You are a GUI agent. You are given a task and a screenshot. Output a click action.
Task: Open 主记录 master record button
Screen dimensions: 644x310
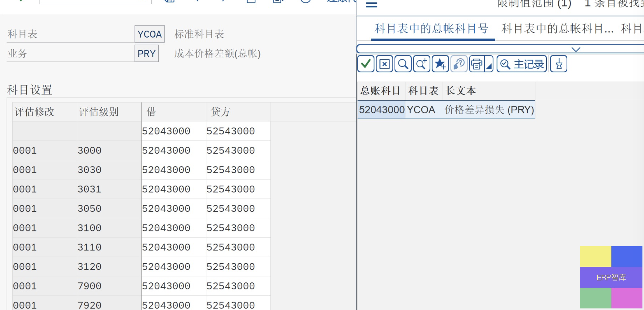522,64
